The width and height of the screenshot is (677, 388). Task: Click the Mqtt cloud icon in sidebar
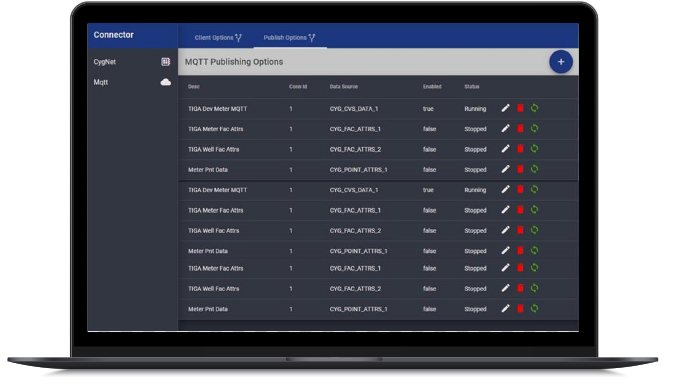pyautogui.click(x=165, y=82)
